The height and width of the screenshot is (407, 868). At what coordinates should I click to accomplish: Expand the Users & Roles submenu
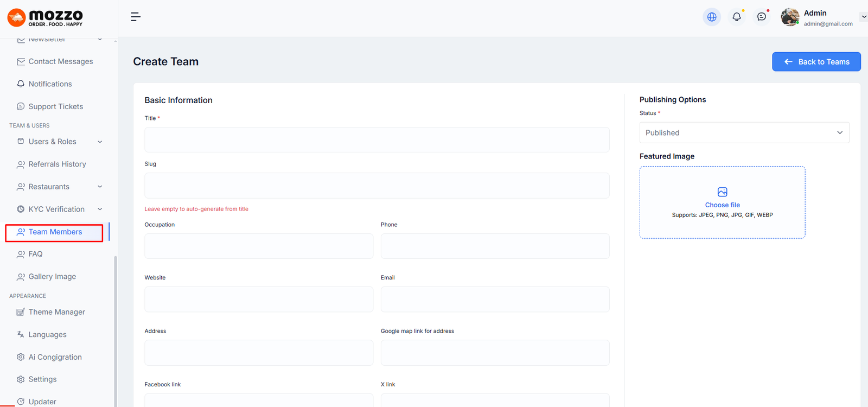point(100,142)
